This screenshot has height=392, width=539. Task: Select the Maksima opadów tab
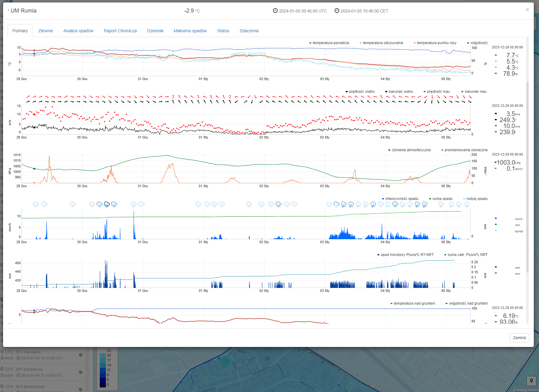pos(190,31)
